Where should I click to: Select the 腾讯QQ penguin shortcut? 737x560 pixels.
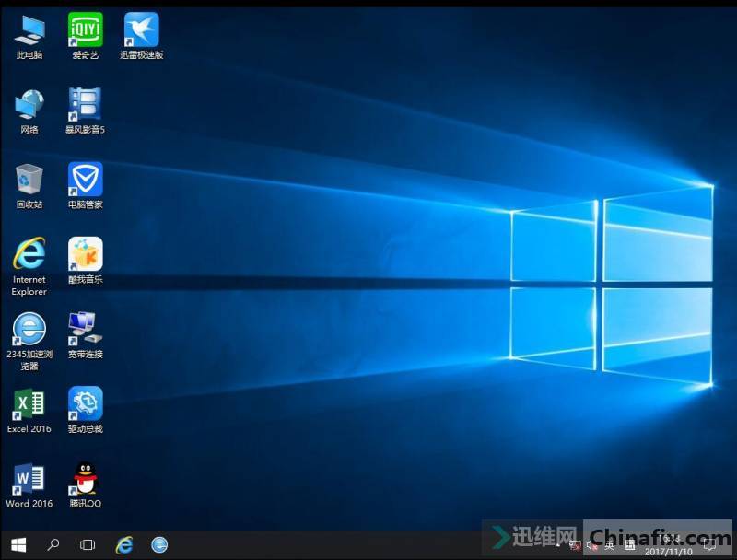pyautogui.click(x=85, y=485)
